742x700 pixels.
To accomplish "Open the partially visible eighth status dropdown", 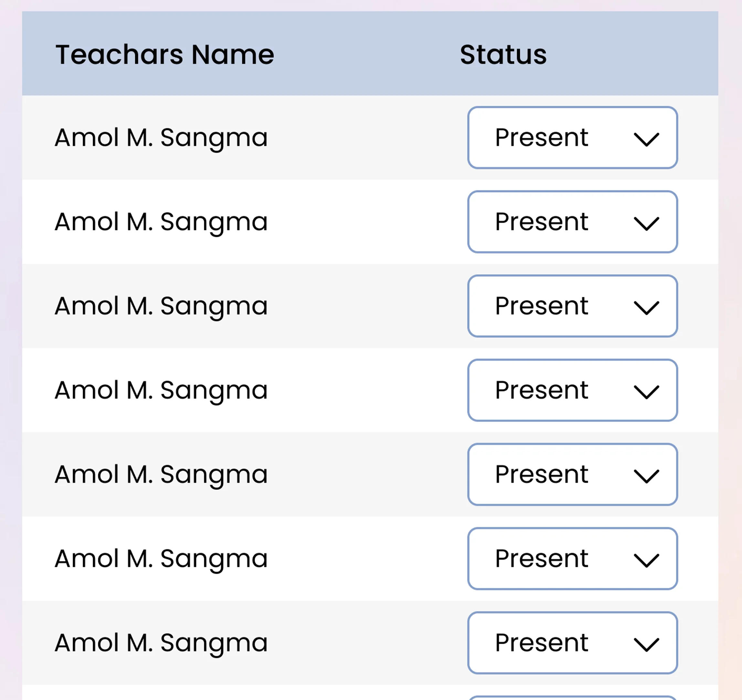I will tap(573, 698).
